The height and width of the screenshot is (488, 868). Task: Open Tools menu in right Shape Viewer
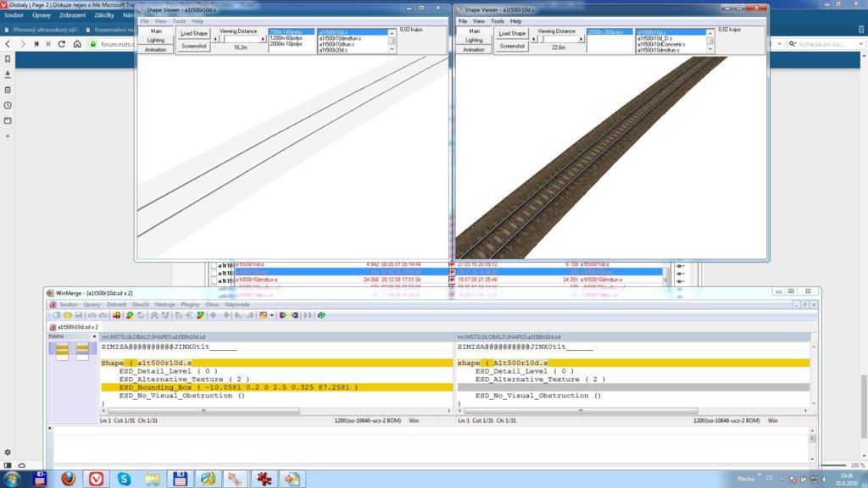coord(497,21)
